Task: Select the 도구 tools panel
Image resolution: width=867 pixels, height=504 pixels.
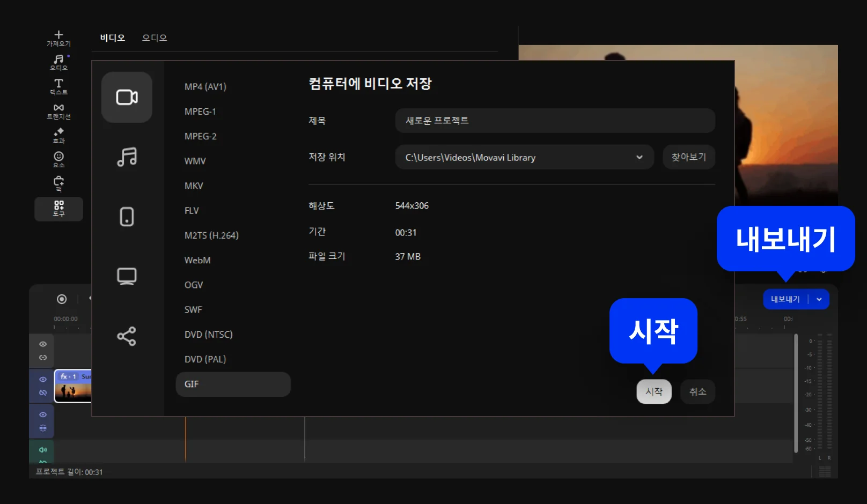Action: pyautogui.click(x=58, y=209)
